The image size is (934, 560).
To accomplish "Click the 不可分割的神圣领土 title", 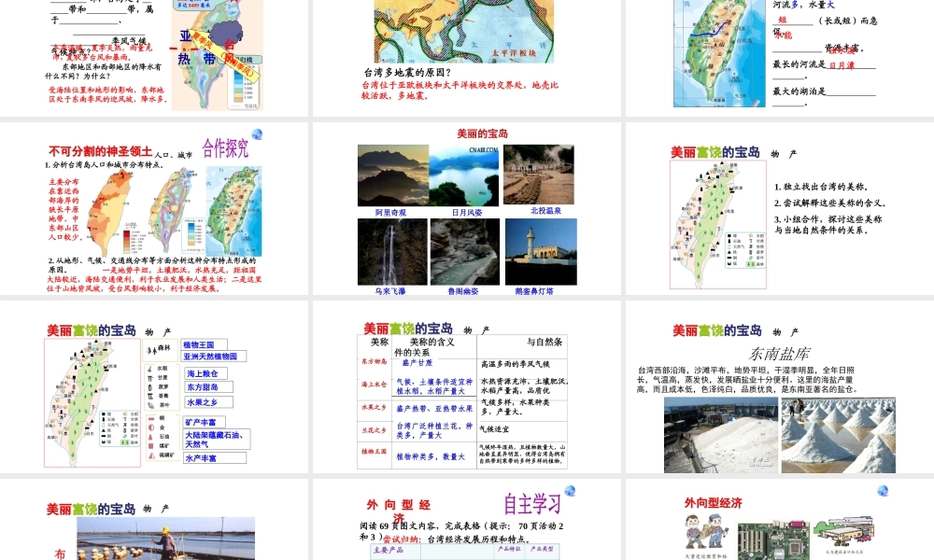I will click(x=101, y=151).
